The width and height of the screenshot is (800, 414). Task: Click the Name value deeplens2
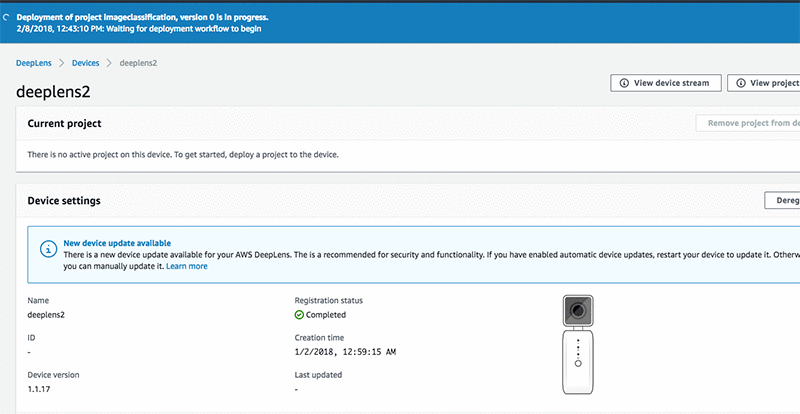[x=46, y=315]
